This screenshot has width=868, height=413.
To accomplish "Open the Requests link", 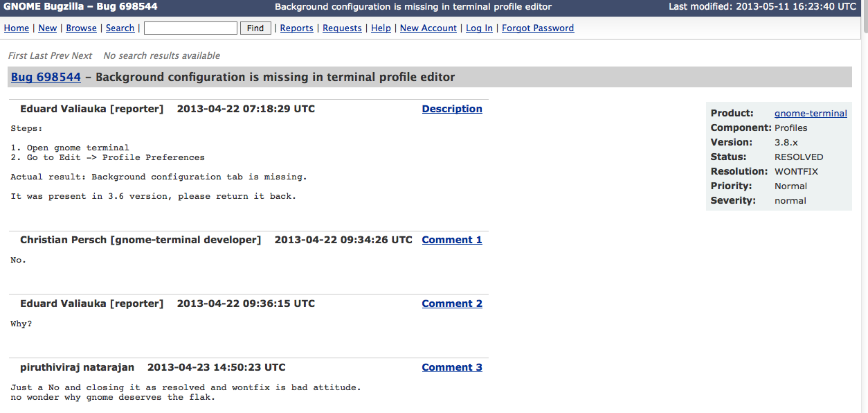I will [342, 28].
